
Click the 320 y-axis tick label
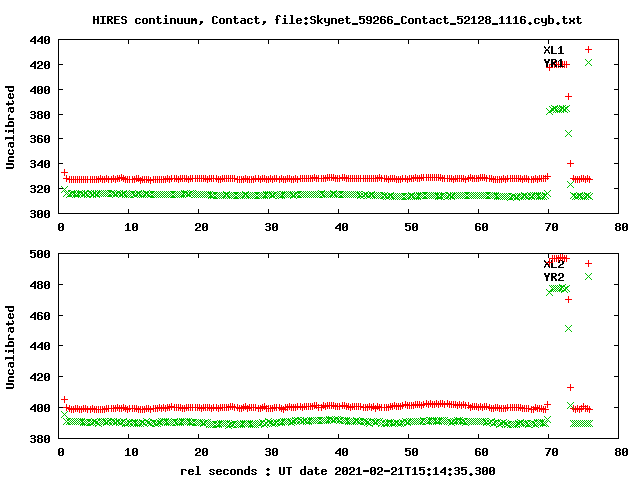40,189
